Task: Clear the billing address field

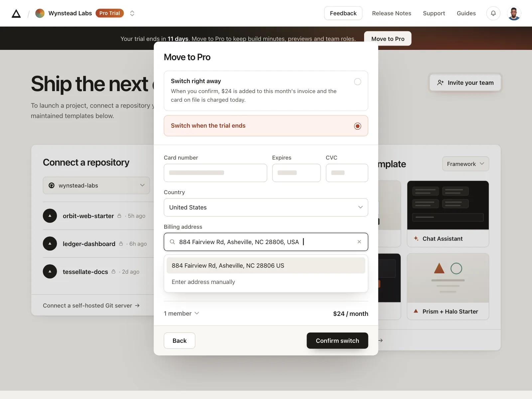Action: [x=359, y=242]
